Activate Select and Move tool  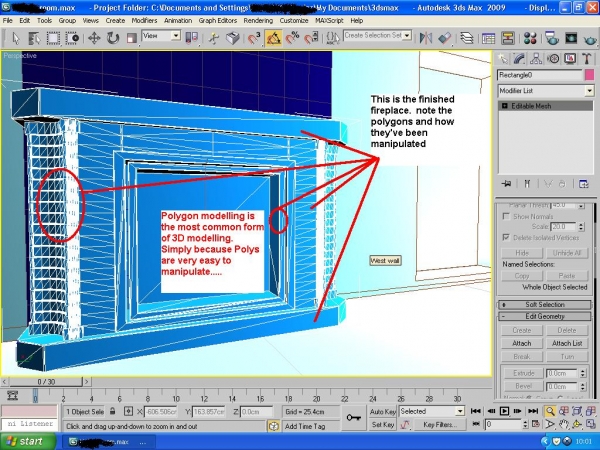point(94,38)
